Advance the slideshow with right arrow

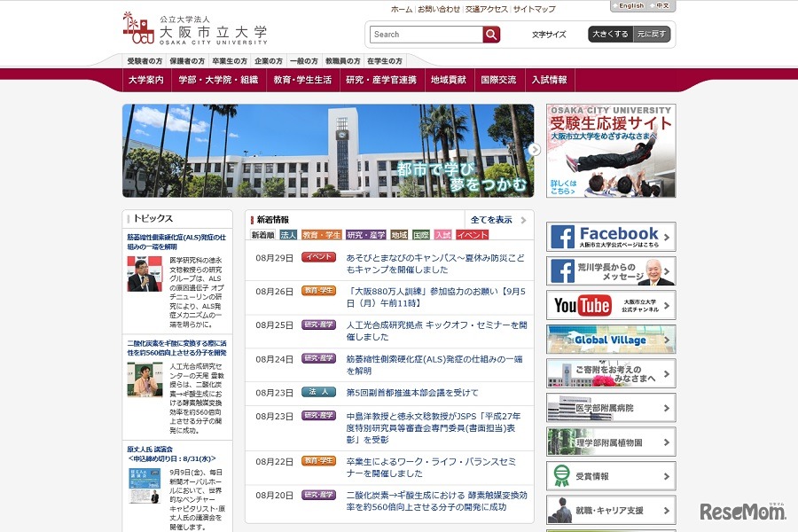point(534,151)
